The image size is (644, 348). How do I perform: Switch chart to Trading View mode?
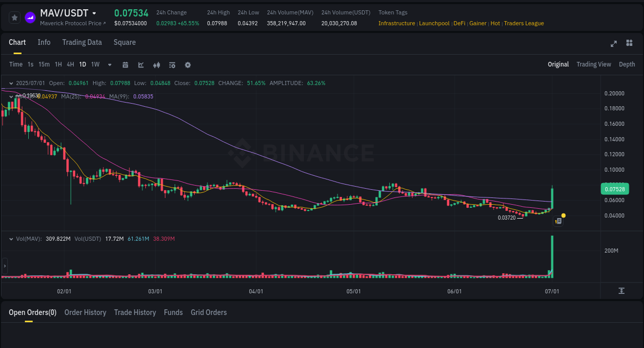[x=594, y=64]
